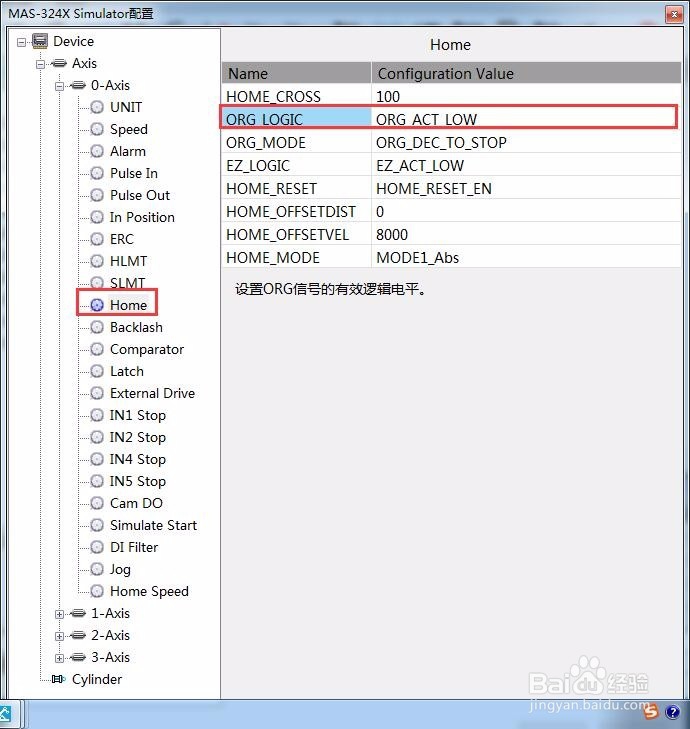Close the MAS-324X Simulator window
The height and width of the screenshot is (729, 690).
coord(673,14)
